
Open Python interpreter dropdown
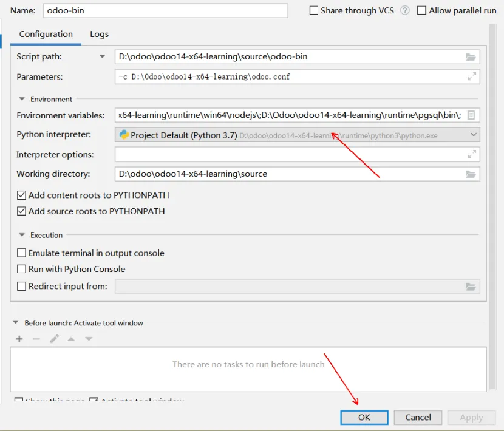(x=298, y=135)
